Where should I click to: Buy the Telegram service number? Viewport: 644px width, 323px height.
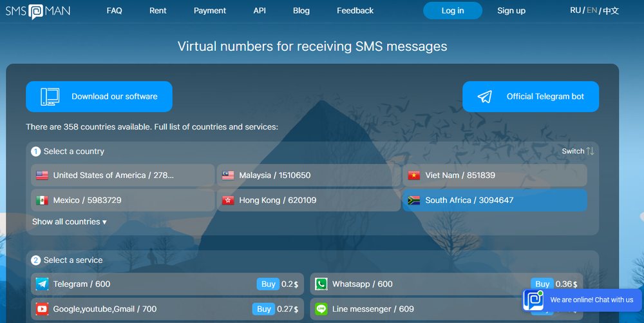click(268, 284)
